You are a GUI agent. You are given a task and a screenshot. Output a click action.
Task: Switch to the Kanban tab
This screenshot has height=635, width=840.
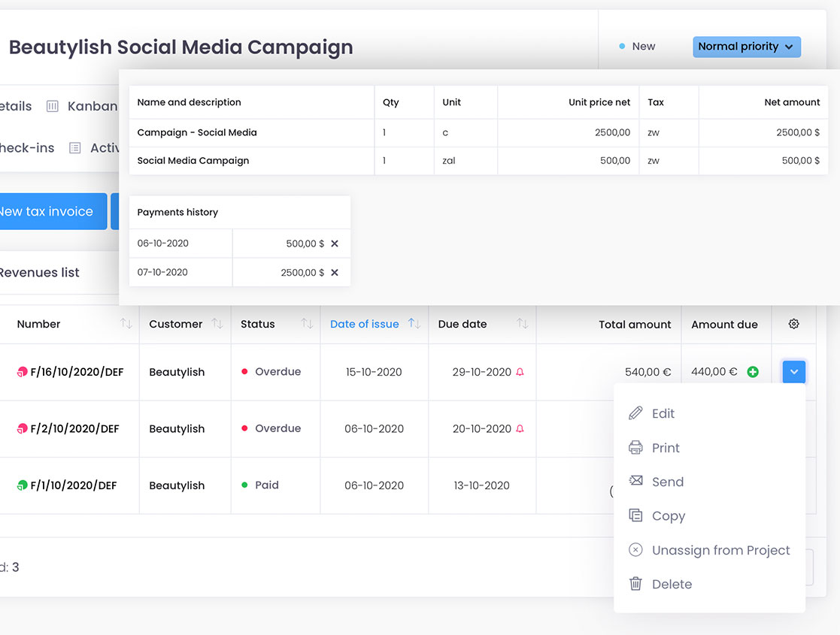tap(92, 106)
